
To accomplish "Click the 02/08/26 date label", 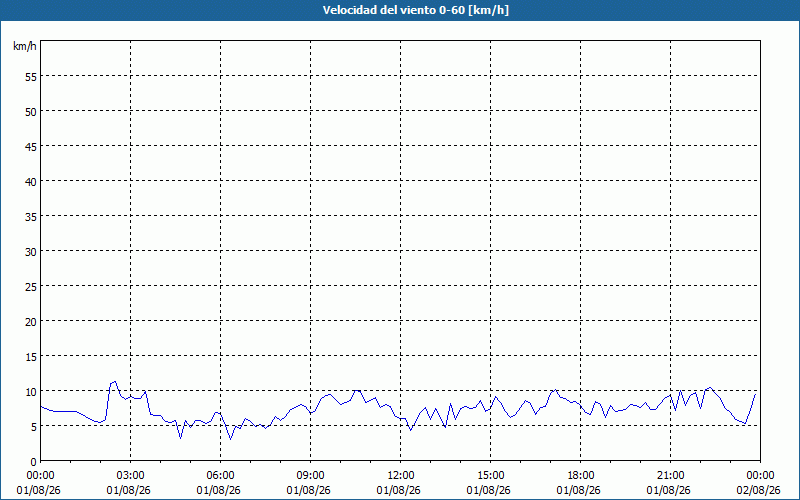I will tap(758, 490).
